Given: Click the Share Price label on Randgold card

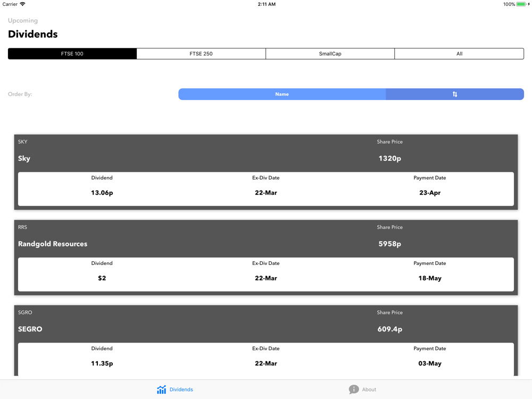Looking at the screenshot, I should pyautogui.click(x=390, y=227).
